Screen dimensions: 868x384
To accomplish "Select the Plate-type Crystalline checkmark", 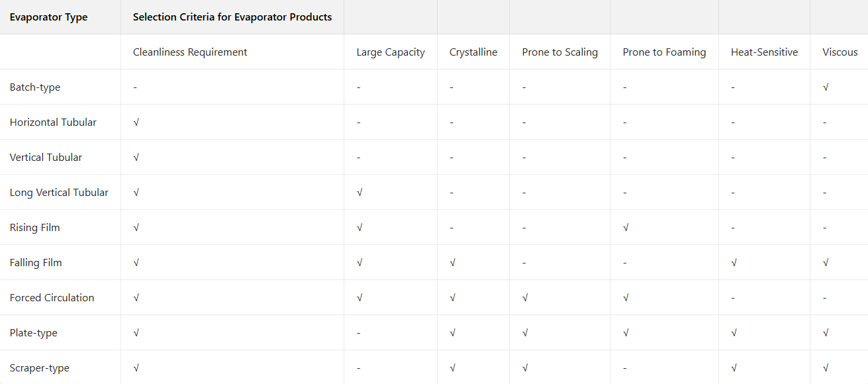I will pyautogui.click(x=452, y=333).
